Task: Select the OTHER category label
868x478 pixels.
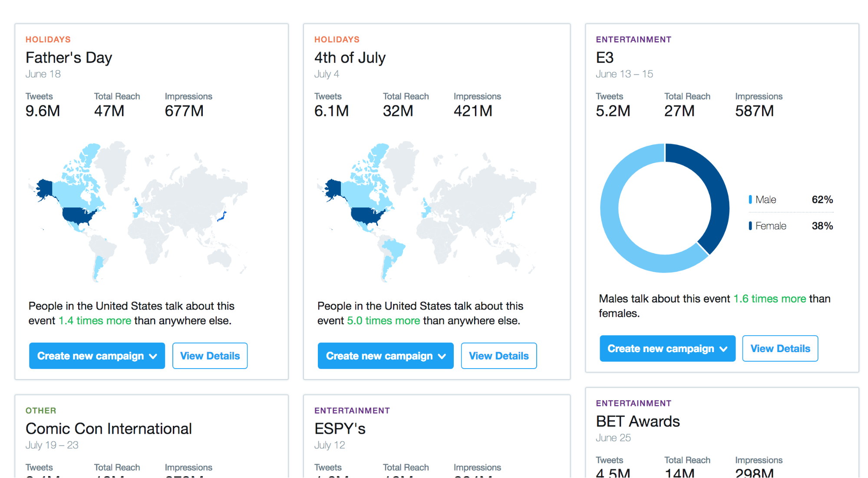Action: point(40,410)
